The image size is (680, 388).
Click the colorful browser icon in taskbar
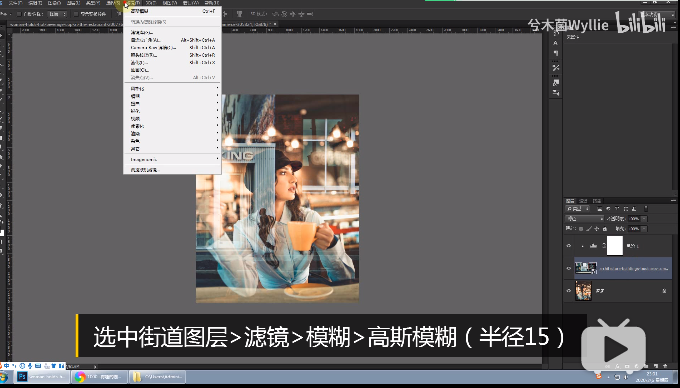[80, 377]
